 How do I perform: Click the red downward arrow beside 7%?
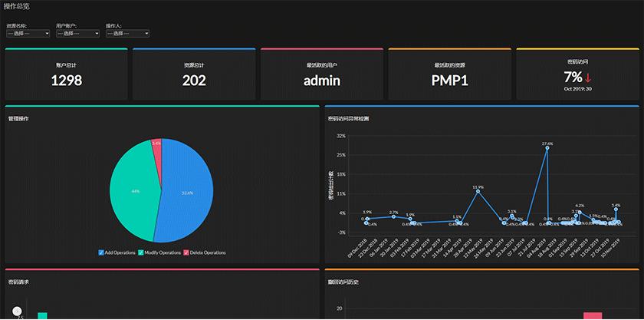588,78
